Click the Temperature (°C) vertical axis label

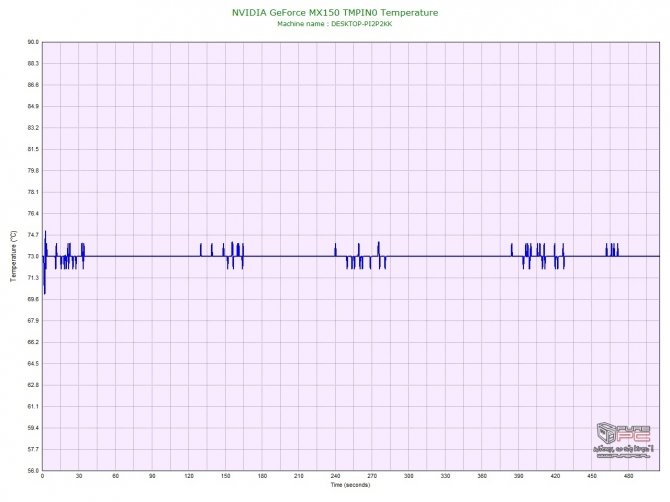(x=14, y=256)
